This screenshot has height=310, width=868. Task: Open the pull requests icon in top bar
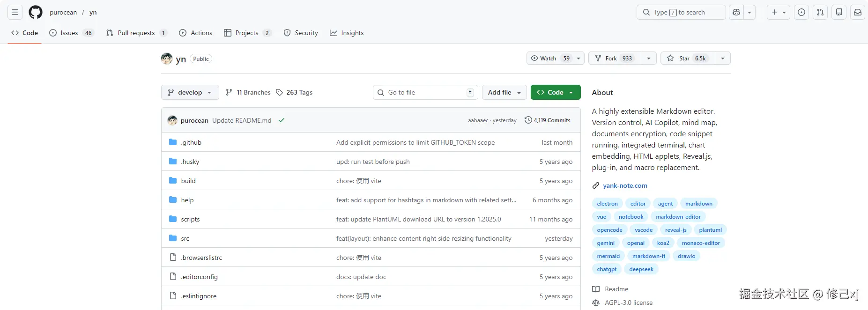(x=820, y=12)
